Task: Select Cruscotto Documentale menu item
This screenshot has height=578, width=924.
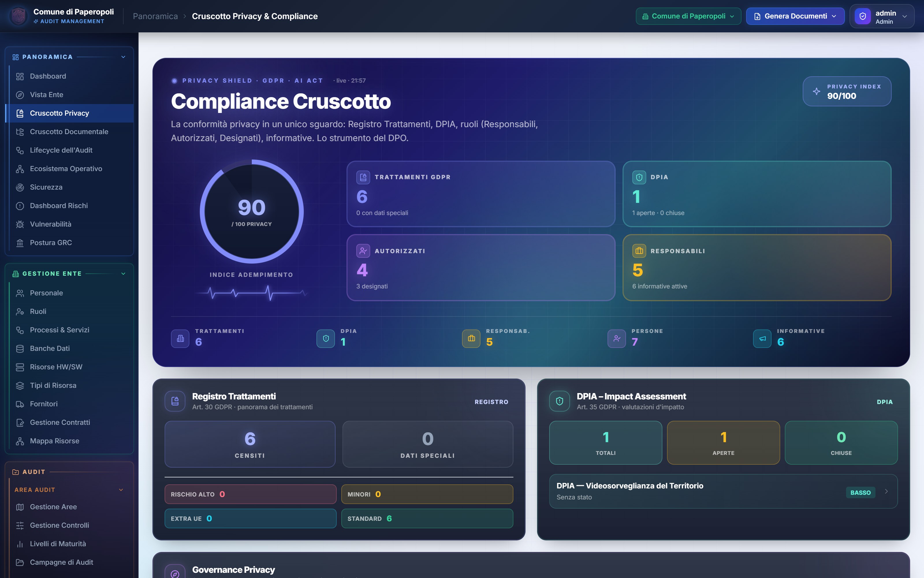Action: click(x=70, y=132)
